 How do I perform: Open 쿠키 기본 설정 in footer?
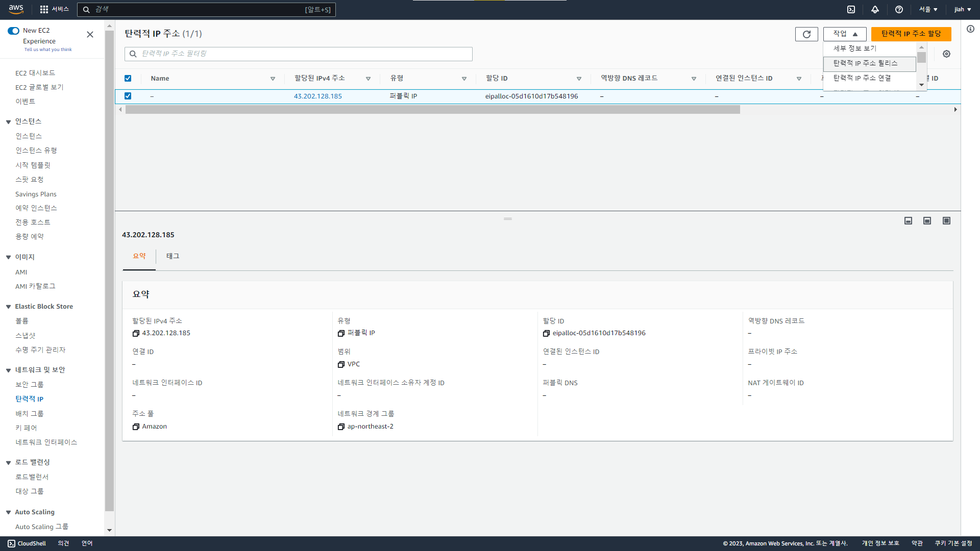tap(953, 543)
